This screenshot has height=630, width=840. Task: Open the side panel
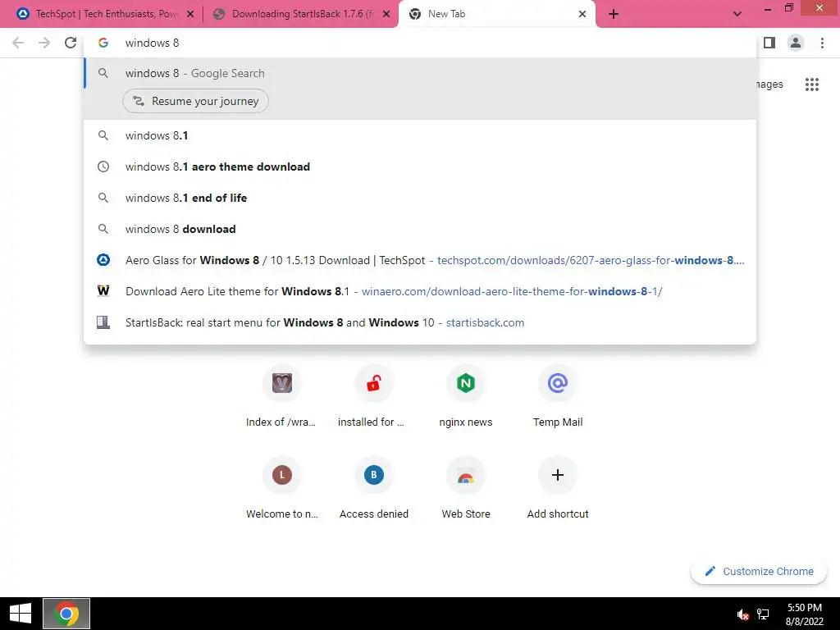coord(769,43)
